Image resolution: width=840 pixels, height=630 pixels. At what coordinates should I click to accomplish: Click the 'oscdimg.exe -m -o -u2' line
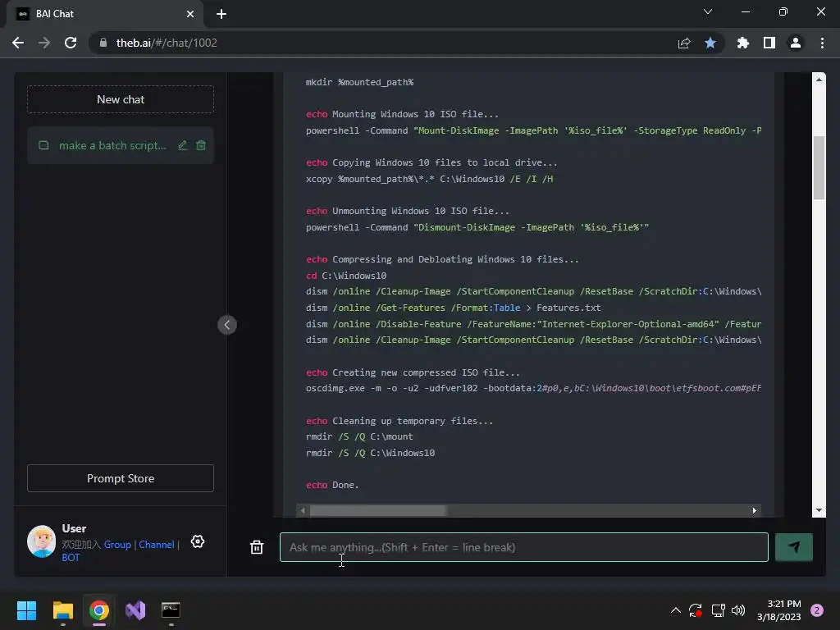pos(533,388)
